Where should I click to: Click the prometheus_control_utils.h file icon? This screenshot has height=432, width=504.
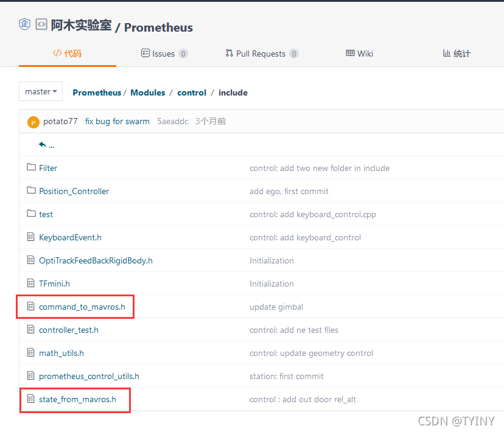point(30,376)
